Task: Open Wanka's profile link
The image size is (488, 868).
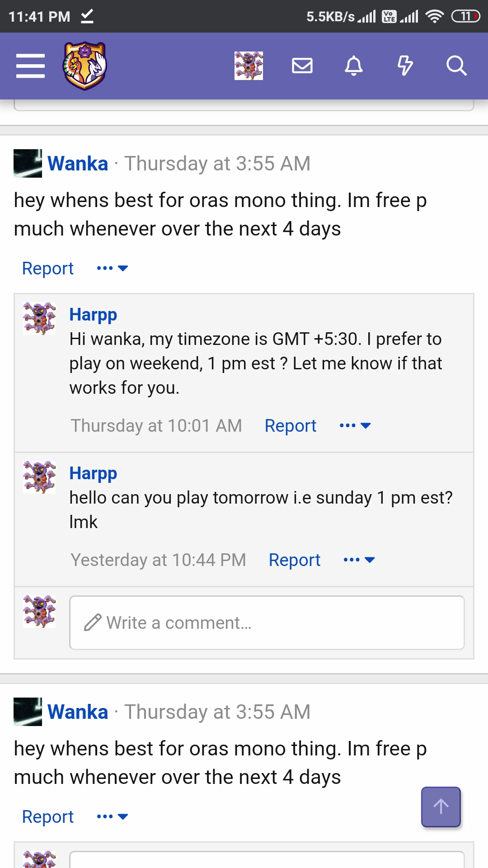Action: 78,163
